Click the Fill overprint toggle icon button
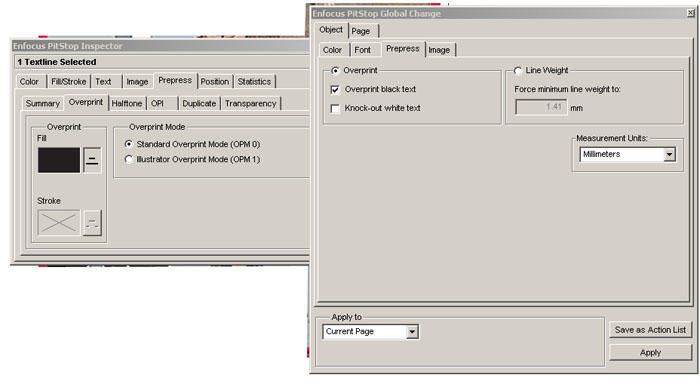700x384 pixels. (92, 160)
